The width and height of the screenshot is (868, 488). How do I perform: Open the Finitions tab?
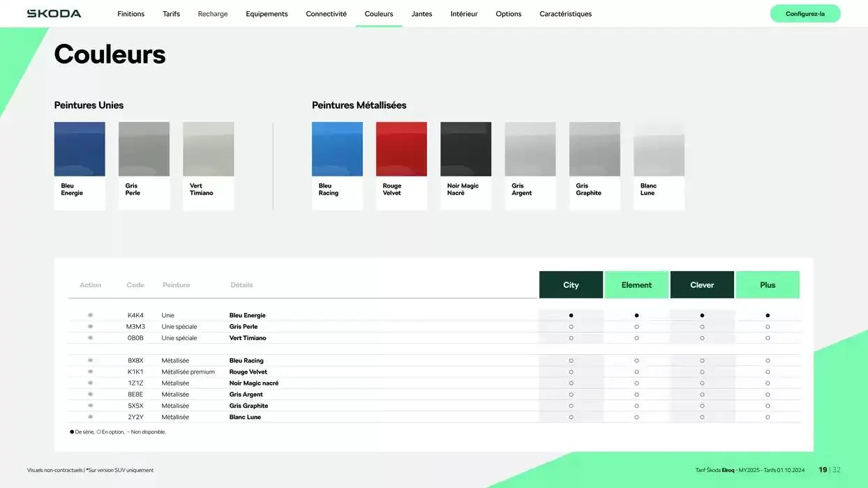130,14
